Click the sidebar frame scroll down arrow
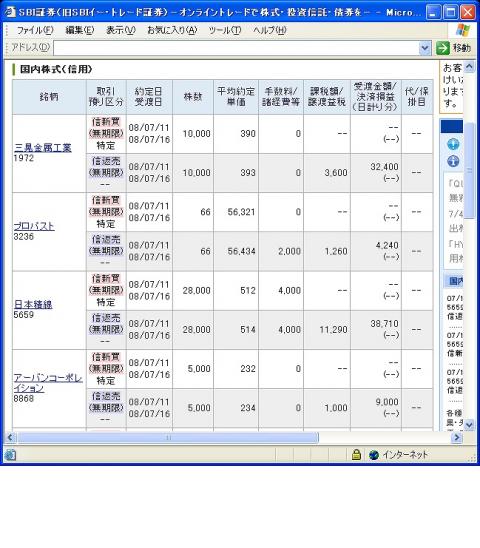The width and height of the screenshot is (480, 548). [469, 425]
